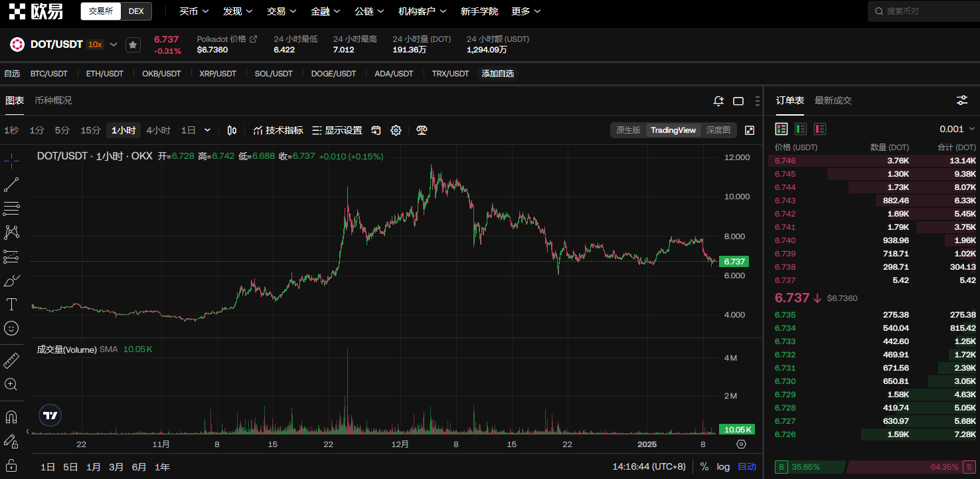The height and width of the screenshot is (479, 980).
Task: Switch chart to TradingView view
Action: 673,130
